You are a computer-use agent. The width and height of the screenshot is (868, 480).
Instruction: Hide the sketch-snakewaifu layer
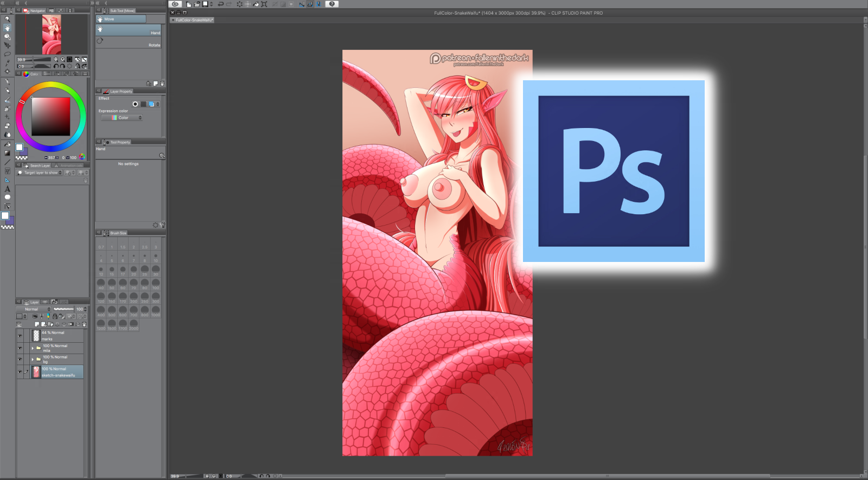point(20,372)
